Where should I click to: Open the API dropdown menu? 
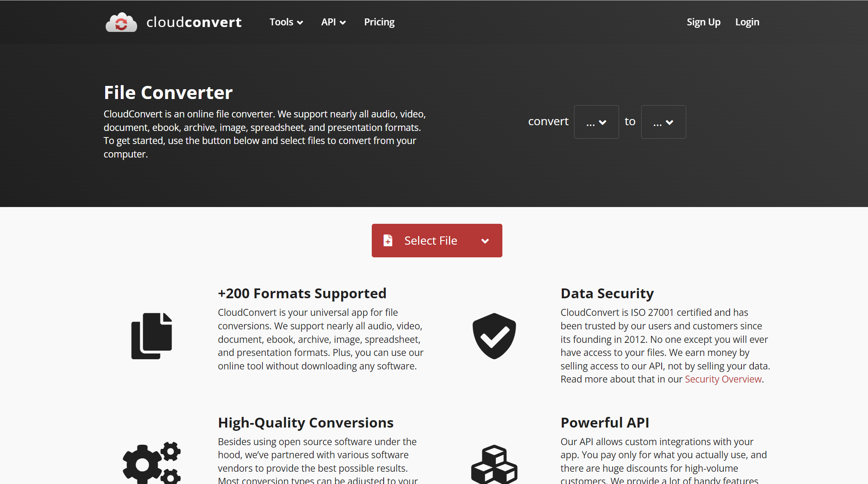tap(333, 22)
